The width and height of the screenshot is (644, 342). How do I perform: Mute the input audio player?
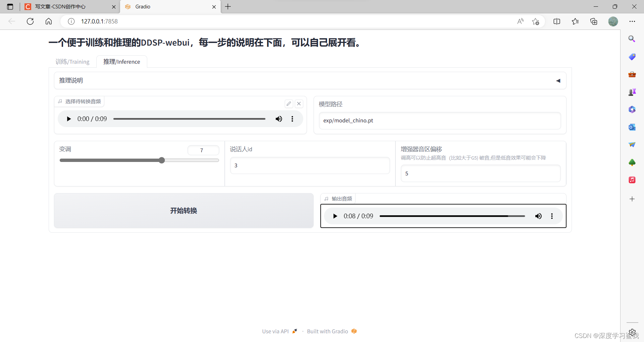coord(279,119)
